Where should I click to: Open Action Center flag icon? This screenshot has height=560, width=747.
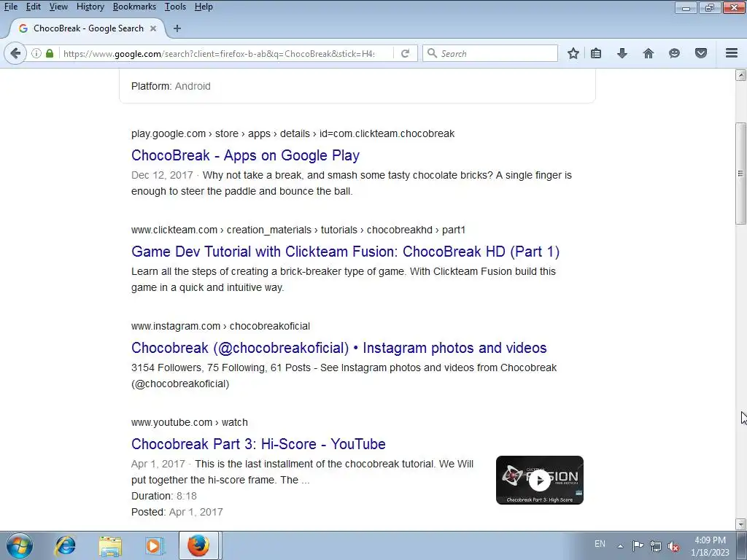[638, 545]
